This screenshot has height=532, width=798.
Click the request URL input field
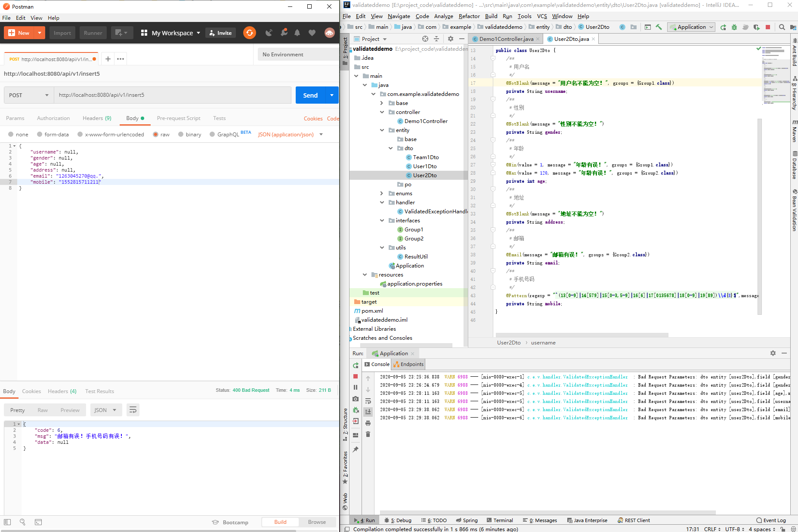click(x=173, y=95)
